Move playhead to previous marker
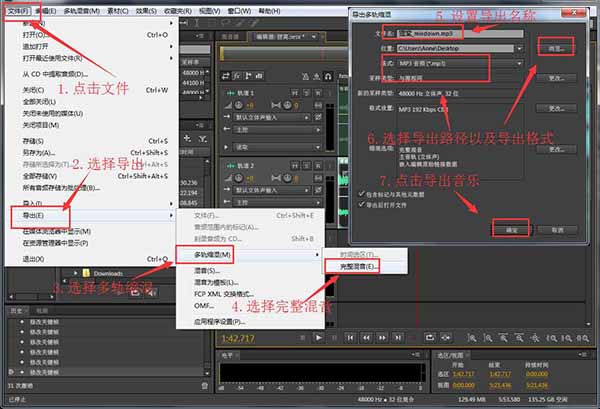This screenshot has width=600, height=409. [350, 337]
